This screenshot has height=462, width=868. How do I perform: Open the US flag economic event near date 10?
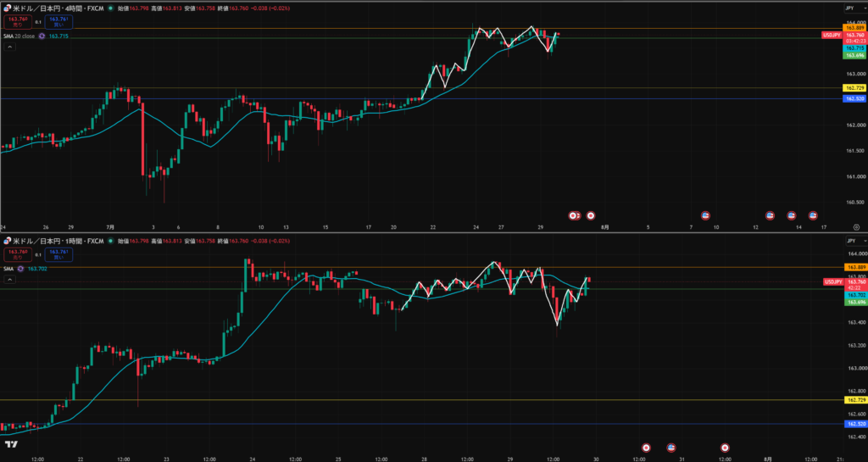tap(705, 215)
